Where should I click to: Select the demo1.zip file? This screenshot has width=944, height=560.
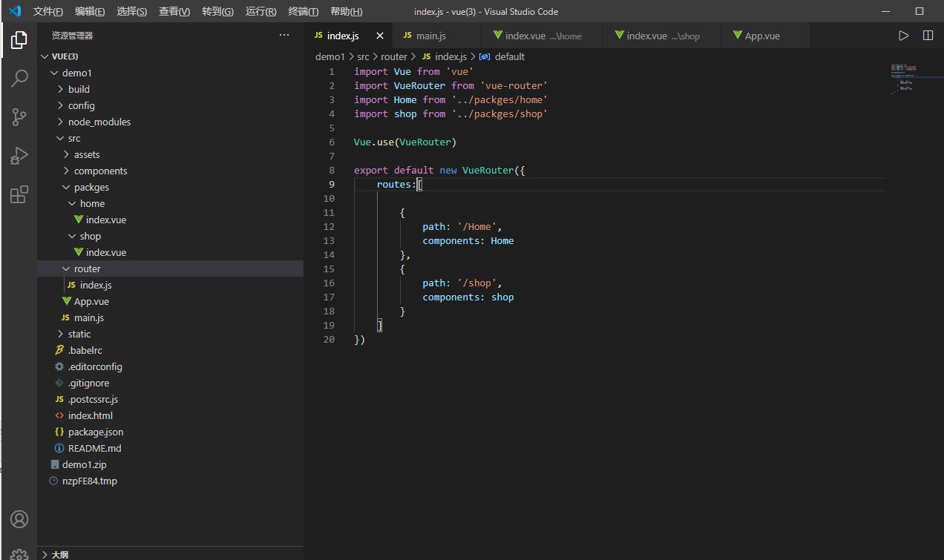click(x=170, y=464)
